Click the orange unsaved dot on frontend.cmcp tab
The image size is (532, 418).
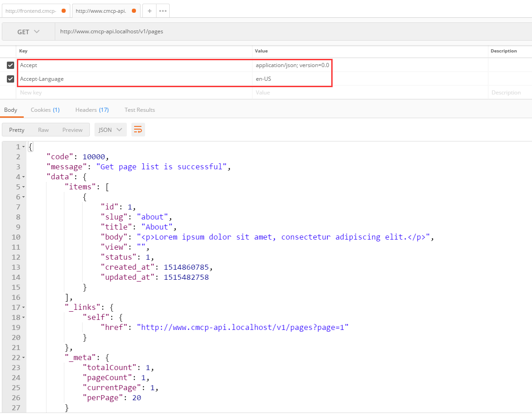[63, 11]
